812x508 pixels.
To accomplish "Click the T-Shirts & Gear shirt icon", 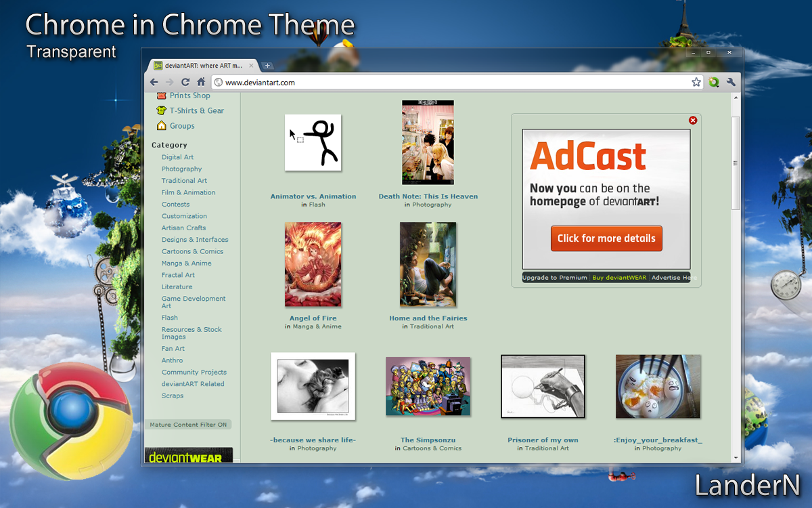I will click(161, 110).
